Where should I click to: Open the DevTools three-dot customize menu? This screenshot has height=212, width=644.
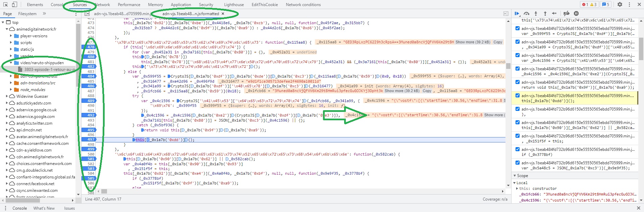pyautogui.click(x=629, y=4)
